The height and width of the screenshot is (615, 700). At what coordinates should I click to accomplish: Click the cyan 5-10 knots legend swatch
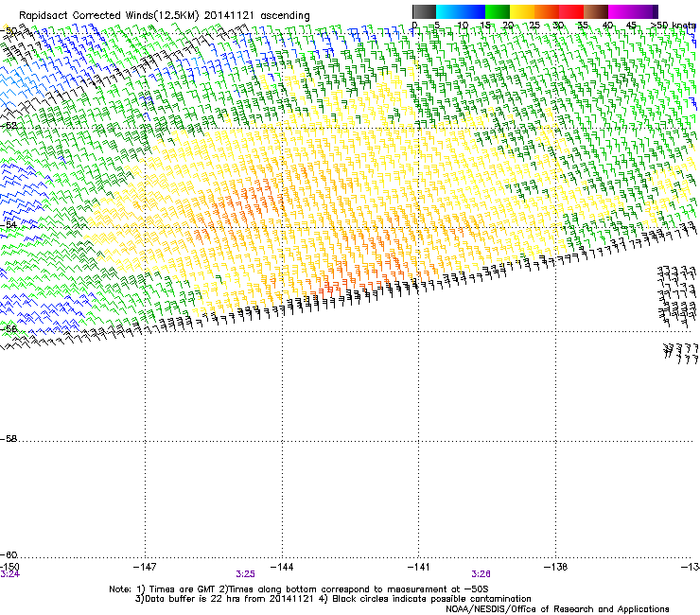pos(448,11)
